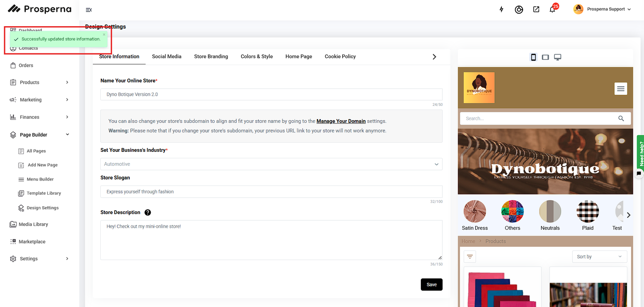Expand the Marketing menu
Screen dimensions: 644x307
(x=39, y=100)
